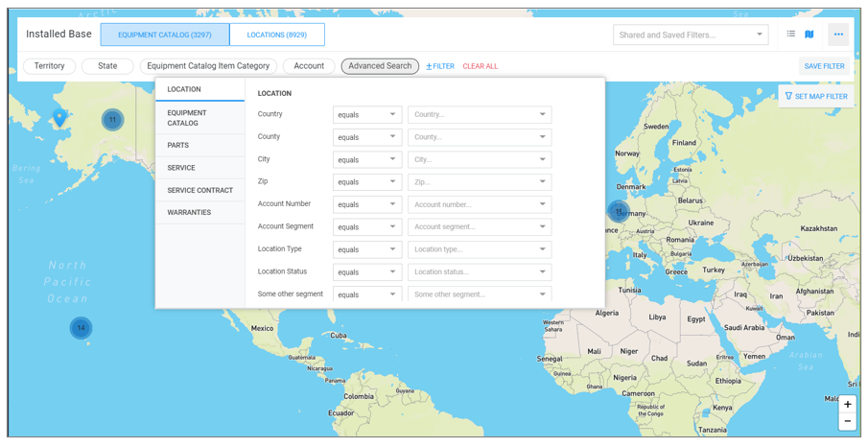Open the City operator equals dropdown

[x=367, y=159]
